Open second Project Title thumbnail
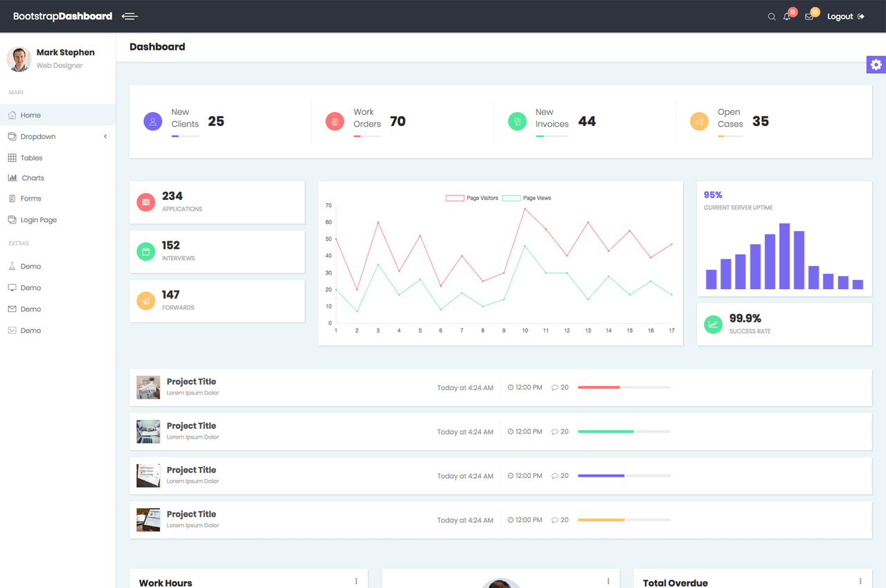Viewport: 886px width, 588px height. 148,432
